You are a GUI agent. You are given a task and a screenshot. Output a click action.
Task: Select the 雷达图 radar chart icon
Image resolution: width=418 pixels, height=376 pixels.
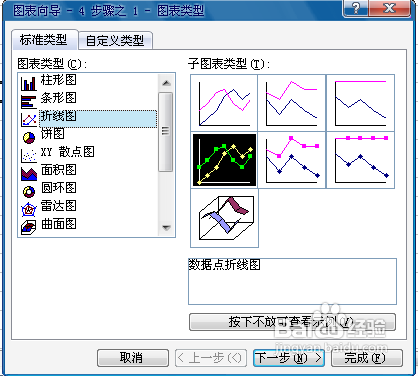29,210
